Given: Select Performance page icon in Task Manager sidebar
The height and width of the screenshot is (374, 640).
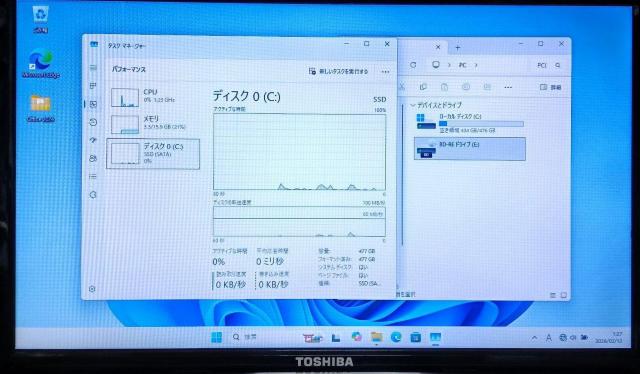Looking at the screenshot, I should 93,104.
